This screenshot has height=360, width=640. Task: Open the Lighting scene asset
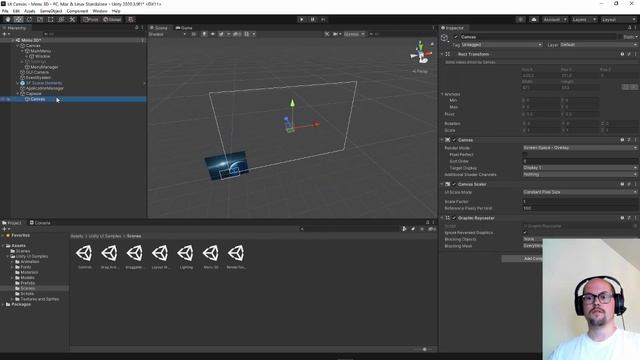pyautogui.click(x=186, y=257)
